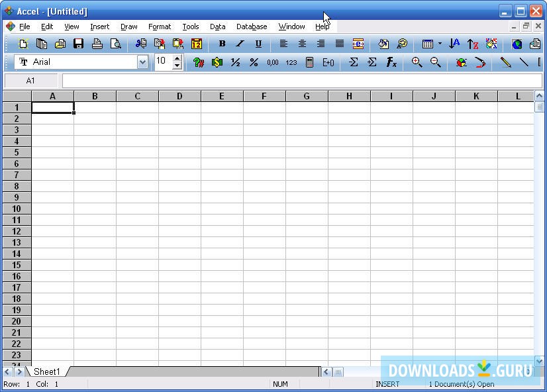The width and height of the screenshot is (547, 392).
Task: Click vertical scrollbar up arrow
Action: coord(539,95)
